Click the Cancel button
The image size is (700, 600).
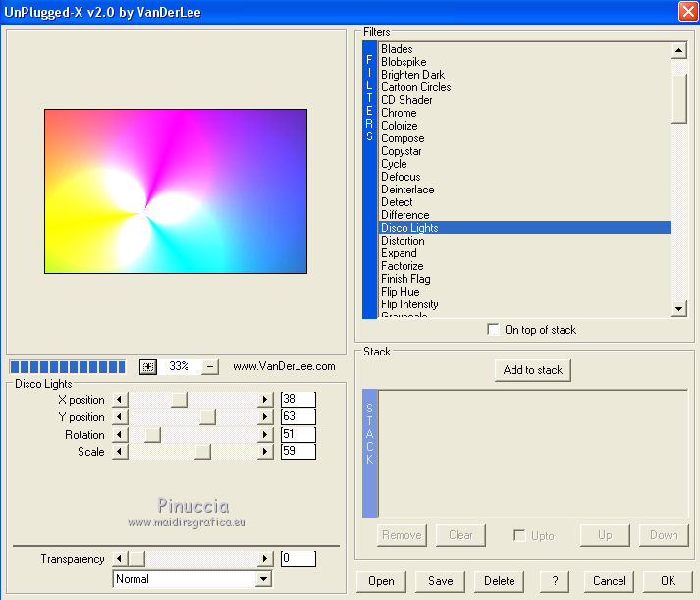tap(609, 581)
